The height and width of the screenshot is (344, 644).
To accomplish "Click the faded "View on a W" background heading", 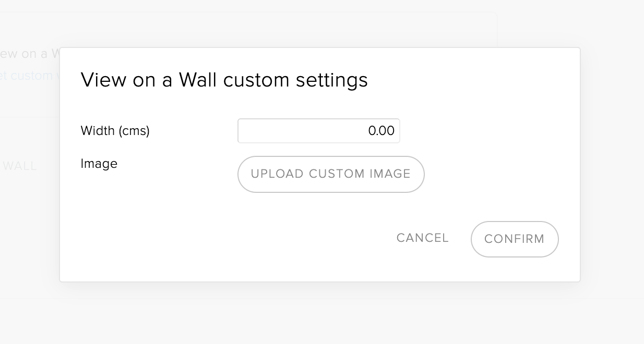I will [29, 54].
